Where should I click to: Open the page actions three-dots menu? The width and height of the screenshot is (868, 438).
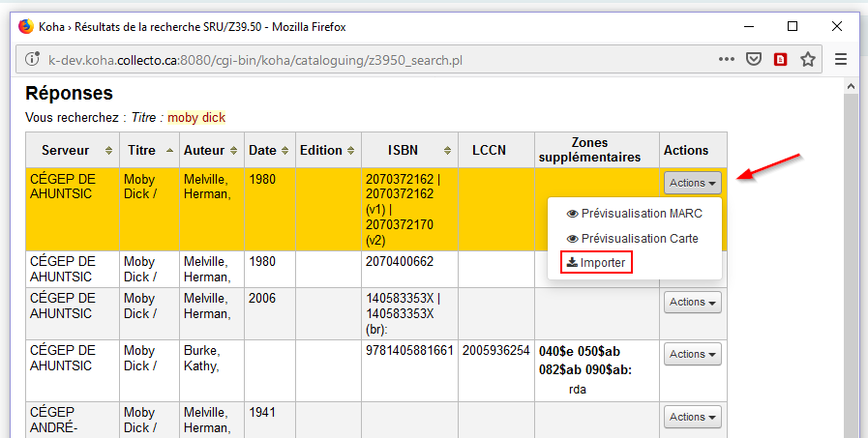pos(727,59)
